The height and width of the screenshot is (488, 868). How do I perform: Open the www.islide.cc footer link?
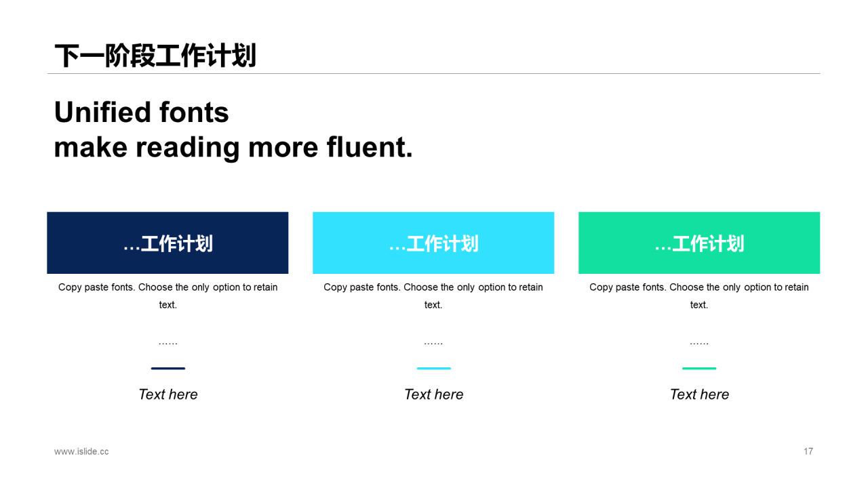click(x=81, y=451)
